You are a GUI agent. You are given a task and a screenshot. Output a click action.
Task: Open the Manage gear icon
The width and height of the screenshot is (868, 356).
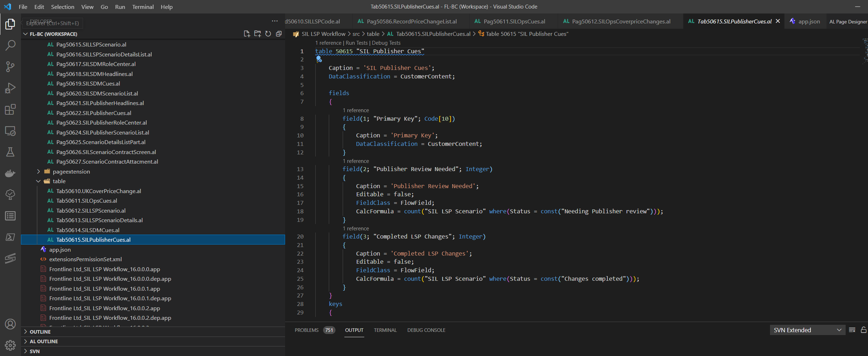coord(10,345)
